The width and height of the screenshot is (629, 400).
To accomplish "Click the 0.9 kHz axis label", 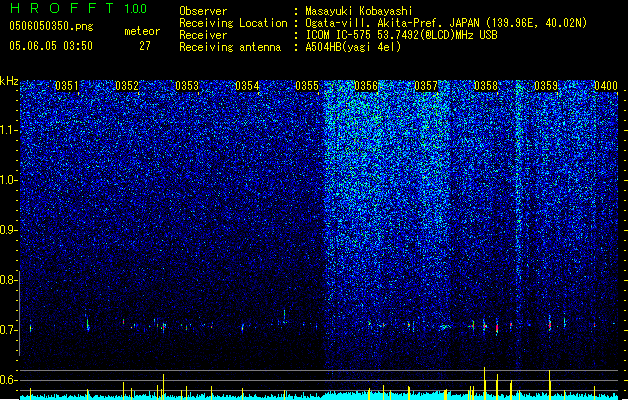I will tap(8, 230).
